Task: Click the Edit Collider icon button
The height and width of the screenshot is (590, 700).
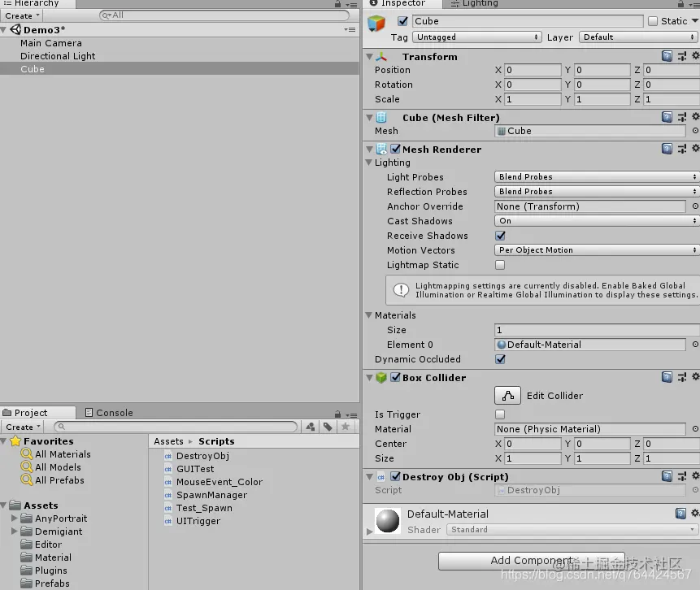Action: (x=507, y=396)
